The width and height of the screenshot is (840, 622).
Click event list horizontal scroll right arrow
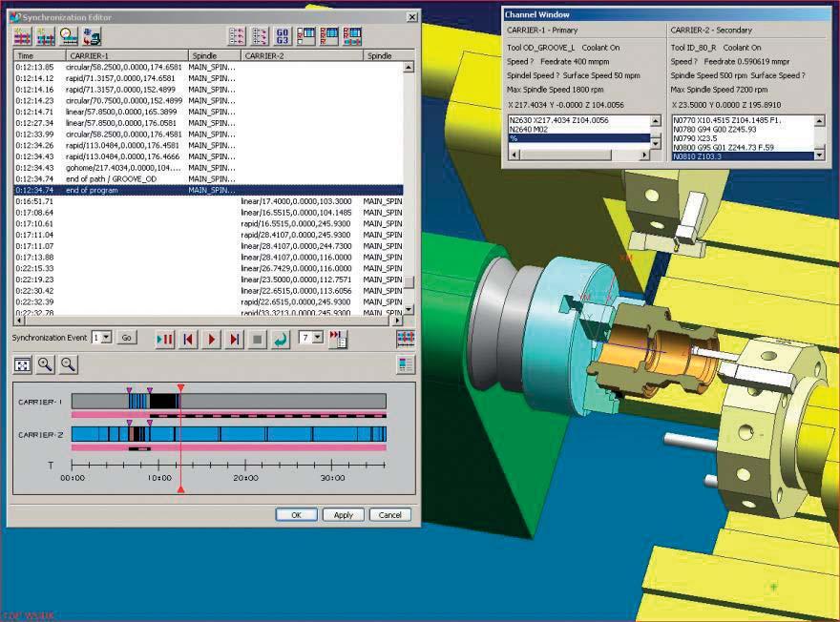click(x=397, y=321)
